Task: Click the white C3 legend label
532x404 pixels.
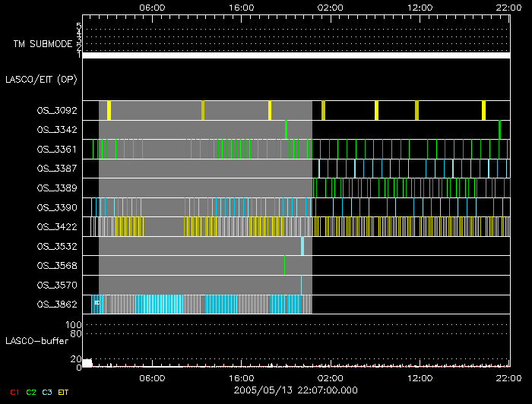Action: pyautogui.click(x=47, y=393)
